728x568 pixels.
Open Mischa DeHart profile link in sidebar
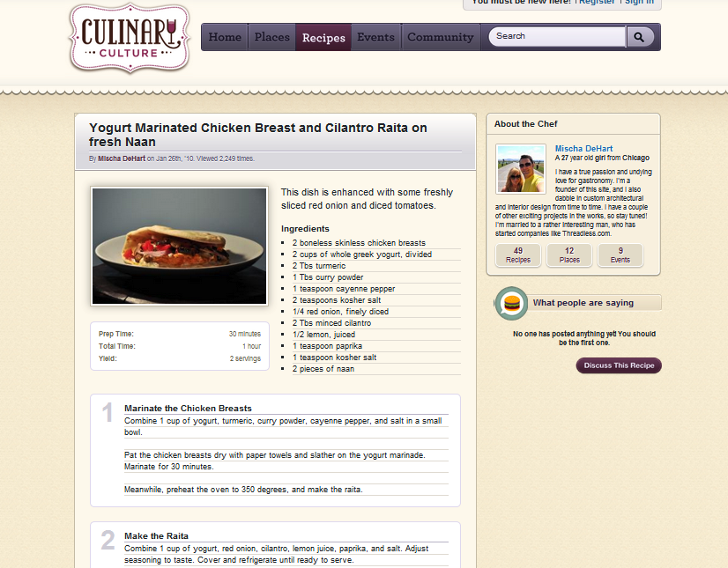tap(583, 149)
